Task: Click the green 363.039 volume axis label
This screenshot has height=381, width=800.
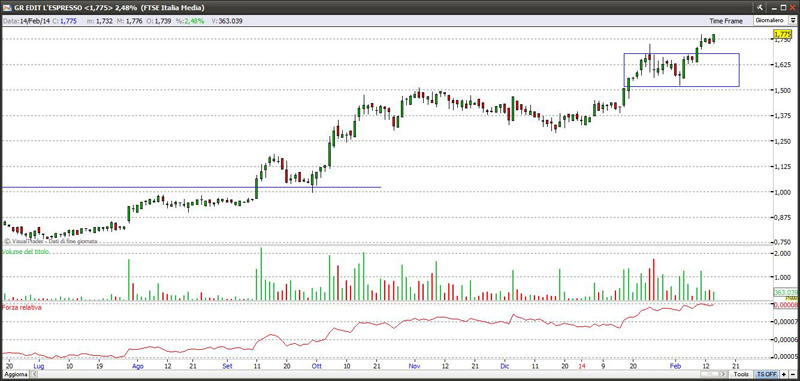Action: pos(786,292)
